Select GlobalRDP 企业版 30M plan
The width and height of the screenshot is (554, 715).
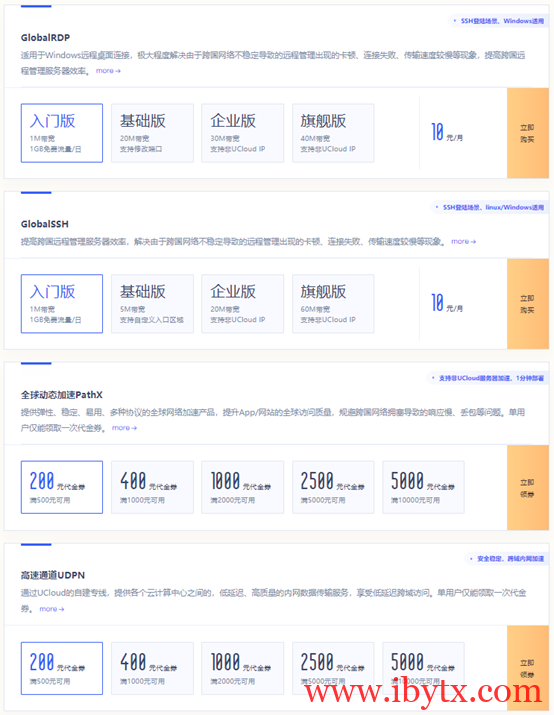click(x=243, y=133)
